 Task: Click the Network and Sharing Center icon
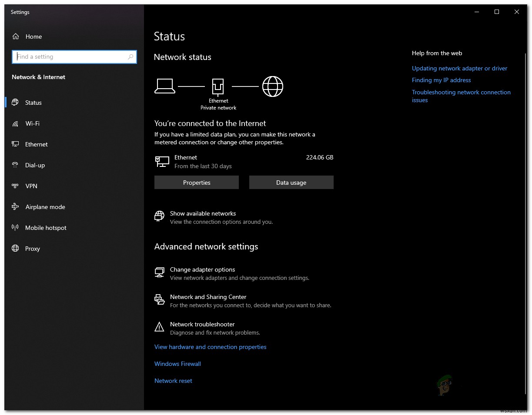159,299
